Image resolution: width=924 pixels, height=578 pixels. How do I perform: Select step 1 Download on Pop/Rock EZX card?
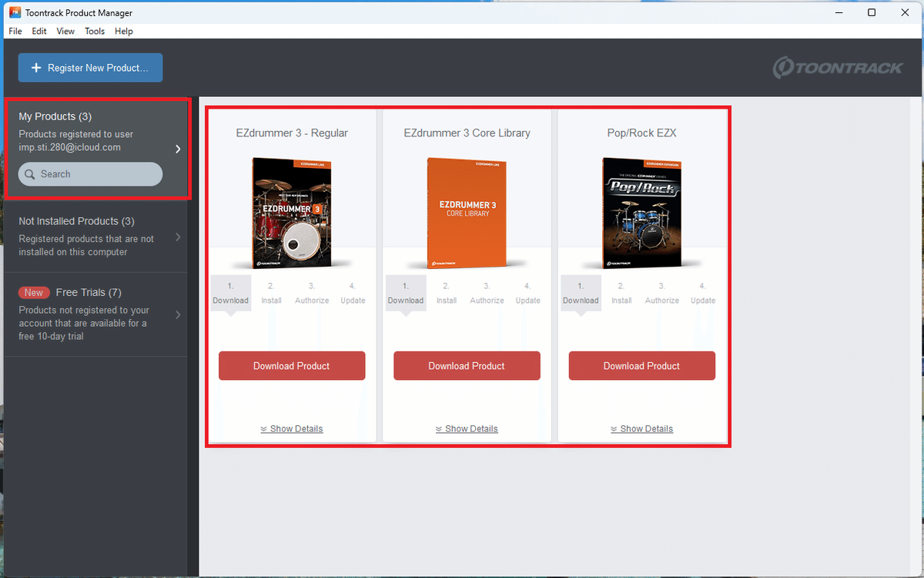pos(581,294)
